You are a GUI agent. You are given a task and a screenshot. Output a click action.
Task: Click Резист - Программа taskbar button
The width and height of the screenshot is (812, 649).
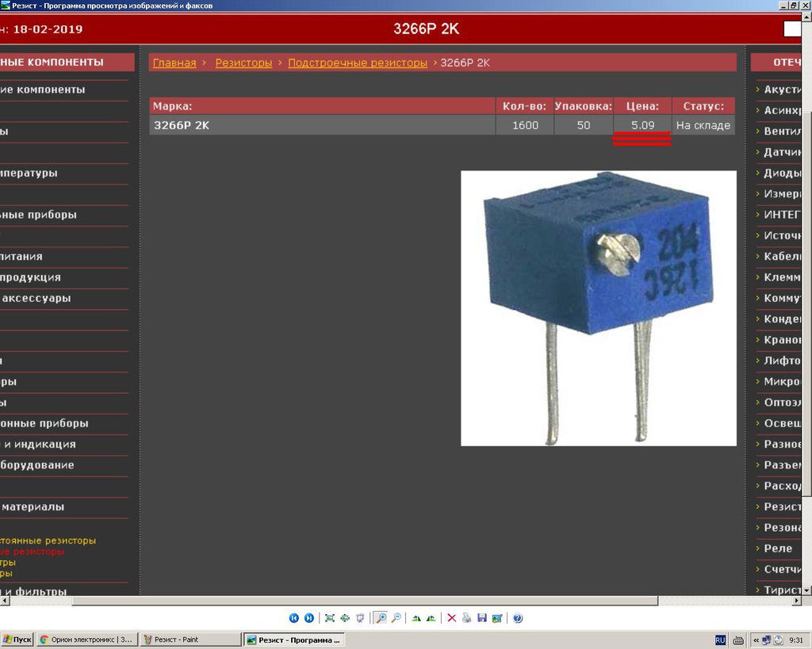pyautogui.click(x=295, y=639)
